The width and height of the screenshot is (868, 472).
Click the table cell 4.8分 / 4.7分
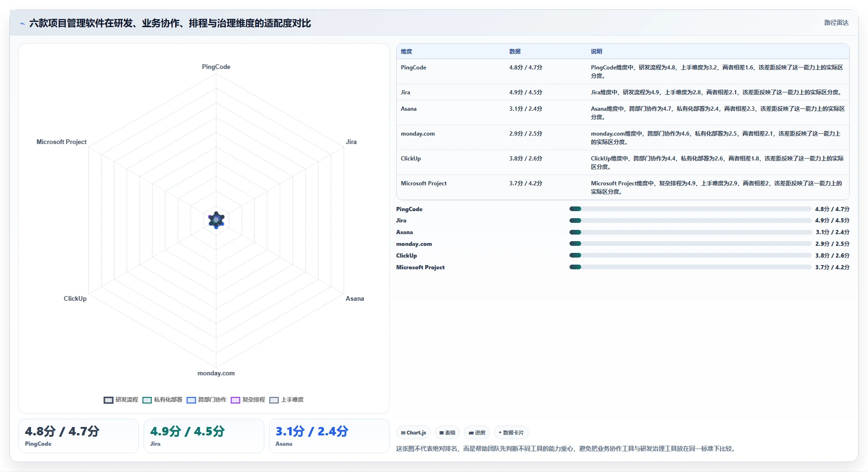(x=526, y=68)
